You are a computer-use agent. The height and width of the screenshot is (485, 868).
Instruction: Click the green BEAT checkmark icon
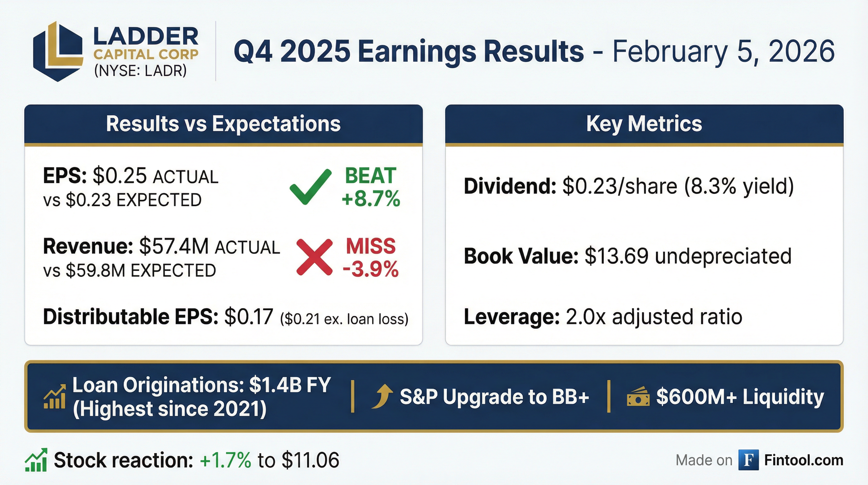coord(310,187)
